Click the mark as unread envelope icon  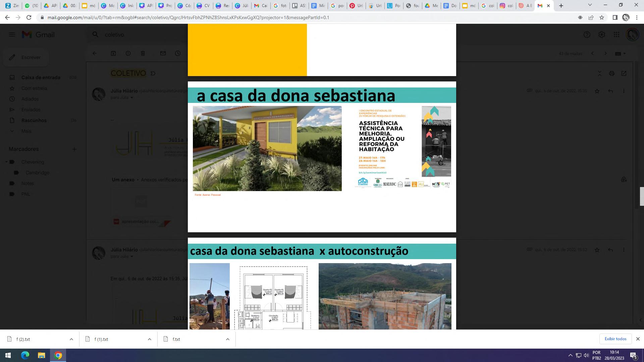pos(163,53)
